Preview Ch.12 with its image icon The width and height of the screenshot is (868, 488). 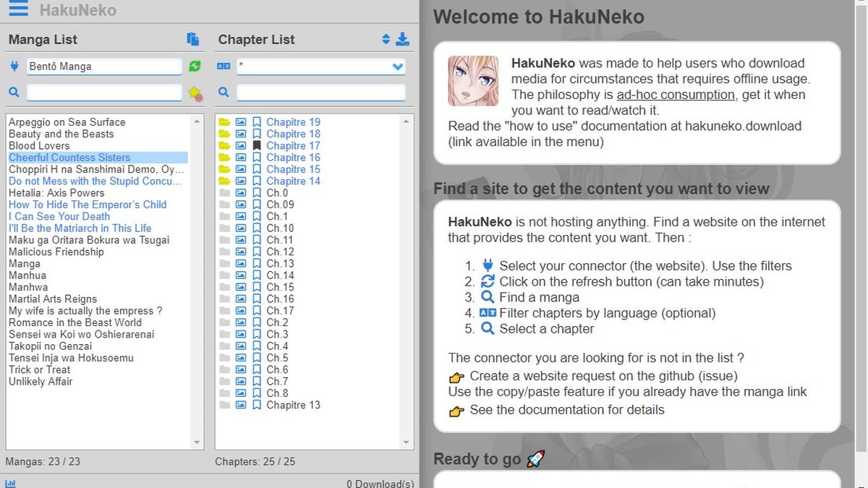click(x=241, y=252)
